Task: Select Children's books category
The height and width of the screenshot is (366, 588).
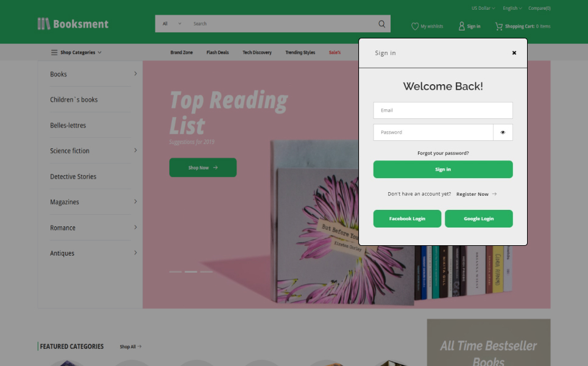Action: click(x=74, y=99)
